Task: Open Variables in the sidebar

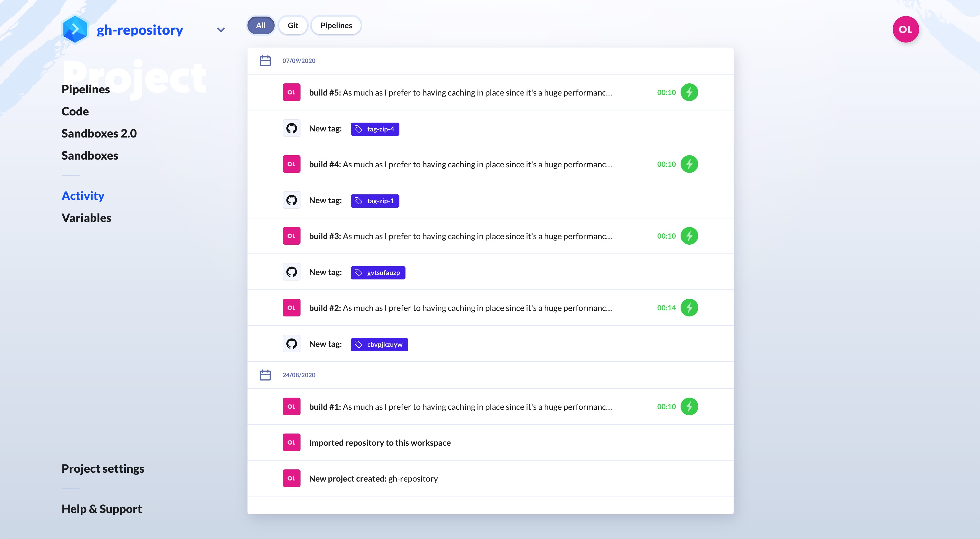Action: [x=86, y=218]
